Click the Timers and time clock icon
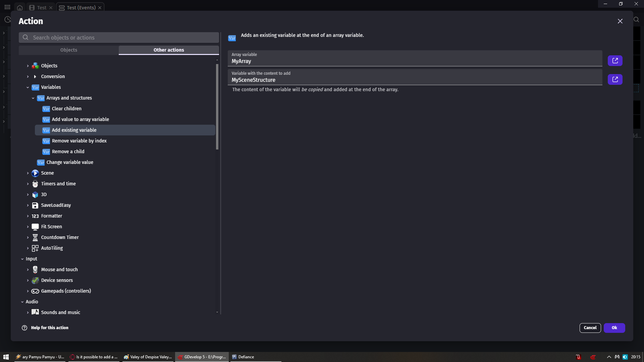644x362 pixels. tap(35, 184)
